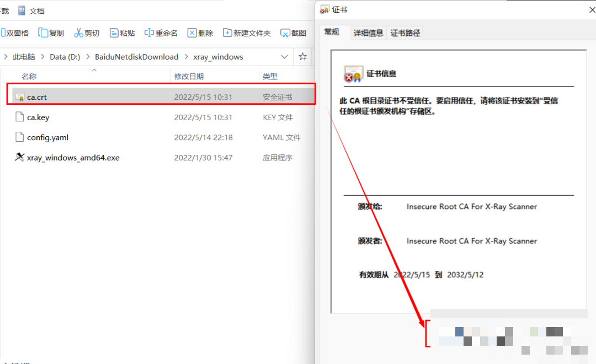Viewport: 596px width, 364px height.
Task: Expand chevron before xray_windows breadcrumb
Action: pyautogui.click(x=187, y=57)
